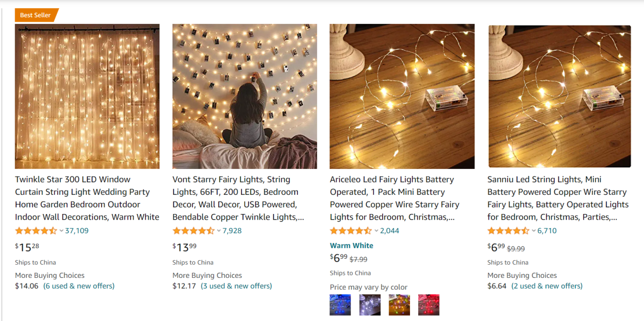Expand rating dropdown arrow for Twinkle Star

61,231
